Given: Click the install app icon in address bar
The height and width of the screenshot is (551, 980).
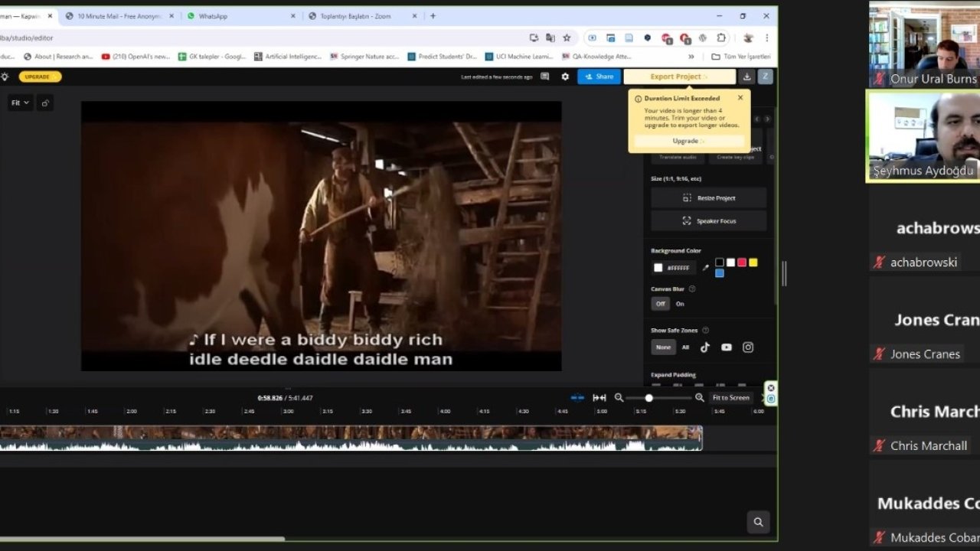Looking at the screenshot, I should [x=534, y=37].
